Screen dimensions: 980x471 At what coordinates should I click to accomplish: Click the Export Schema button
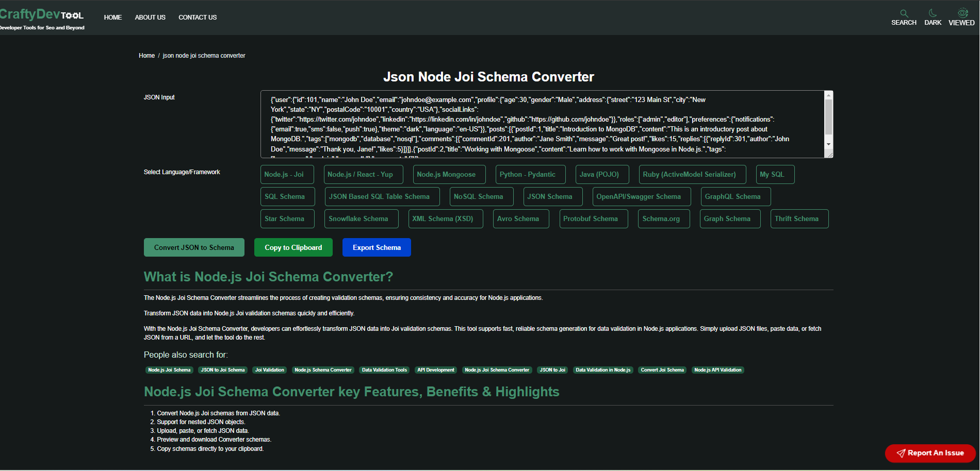coord(377,247)
